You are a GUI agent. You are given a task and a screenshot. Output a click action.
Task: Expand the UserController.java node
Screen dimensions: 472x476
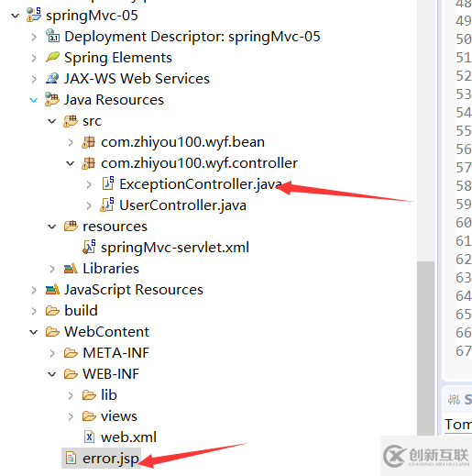pyautogui.click(x=89, y=205)
